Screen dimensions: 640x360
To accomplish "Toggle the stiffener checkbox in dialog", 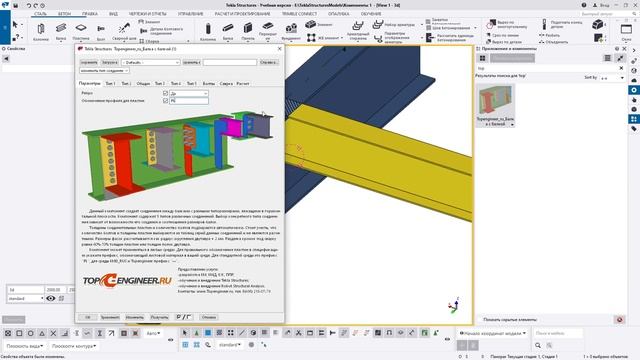I will click(165, 93).
